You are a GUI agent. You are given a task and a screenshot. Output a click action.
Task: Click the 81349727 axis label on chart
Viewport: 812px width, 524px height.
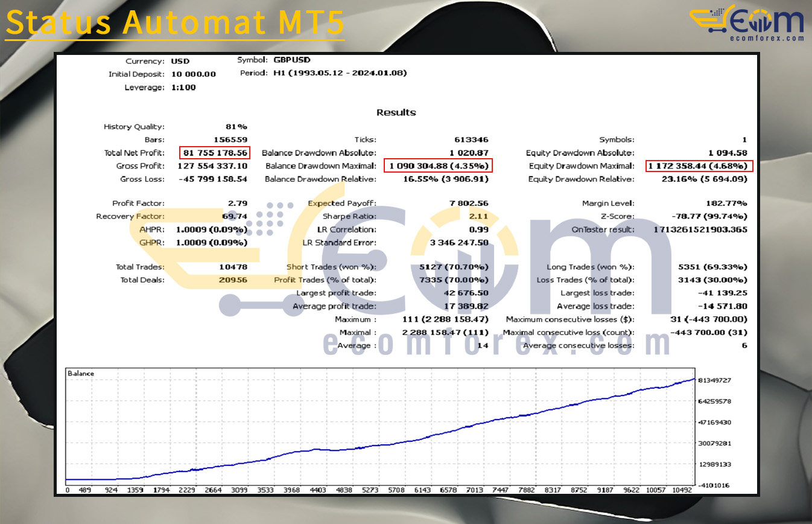pyautogui.click(x=715, y=380)
